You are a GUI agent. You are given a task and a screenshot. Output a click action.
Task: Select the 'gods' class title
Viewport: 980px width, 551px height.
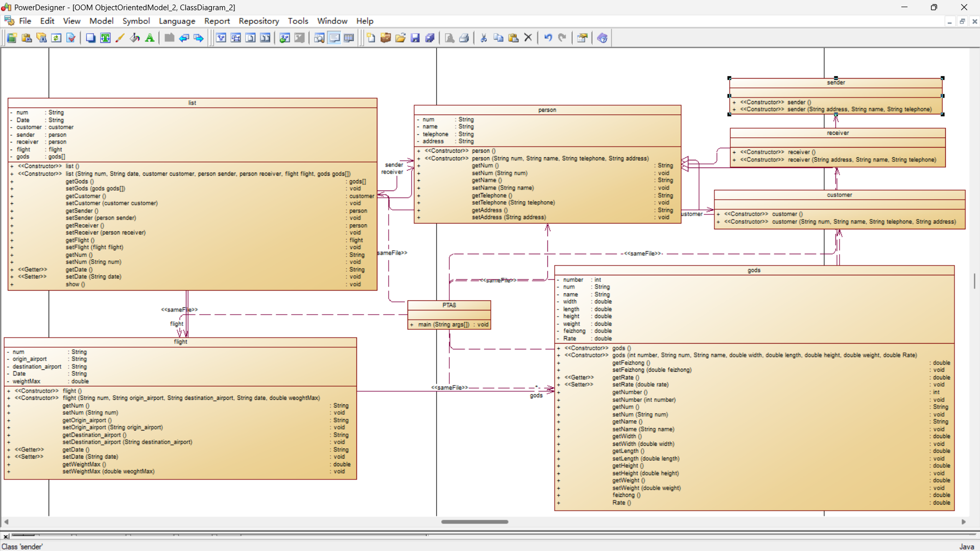(x=754, y=270)
